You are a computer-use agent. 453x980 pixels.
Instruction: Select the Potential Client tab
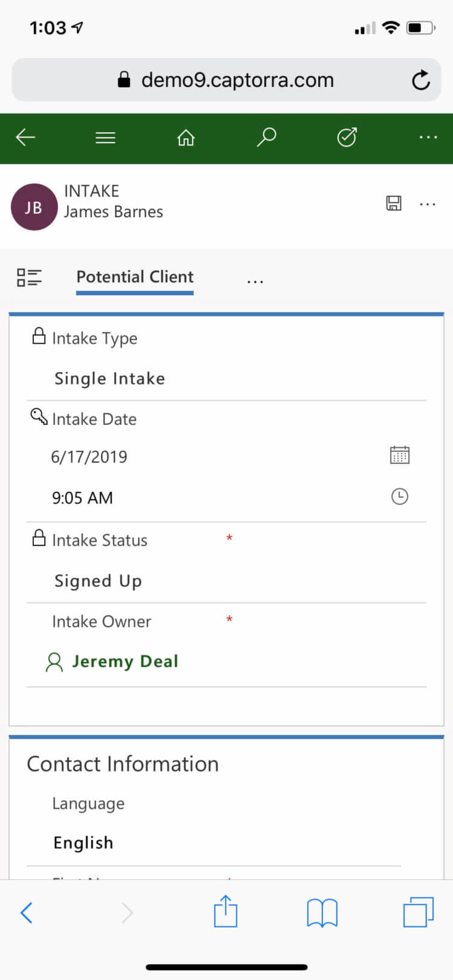click(x=135, y=277)
